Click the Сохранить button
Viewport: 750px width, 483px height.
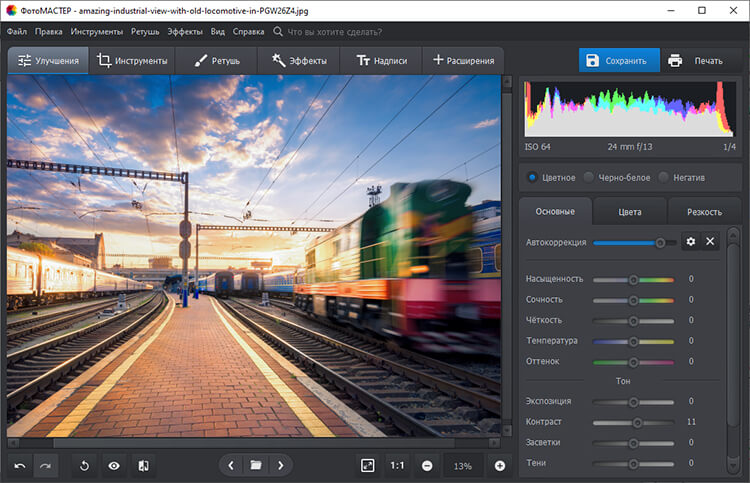[x=619, y=61]
